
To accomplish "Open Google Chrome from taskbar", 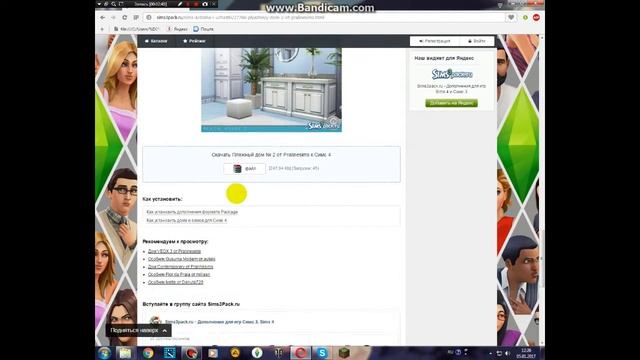I will (148, 353).
